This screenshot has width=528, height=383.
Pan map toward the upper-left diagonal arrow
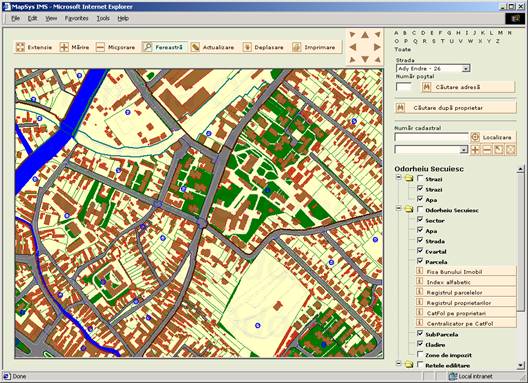353,35
